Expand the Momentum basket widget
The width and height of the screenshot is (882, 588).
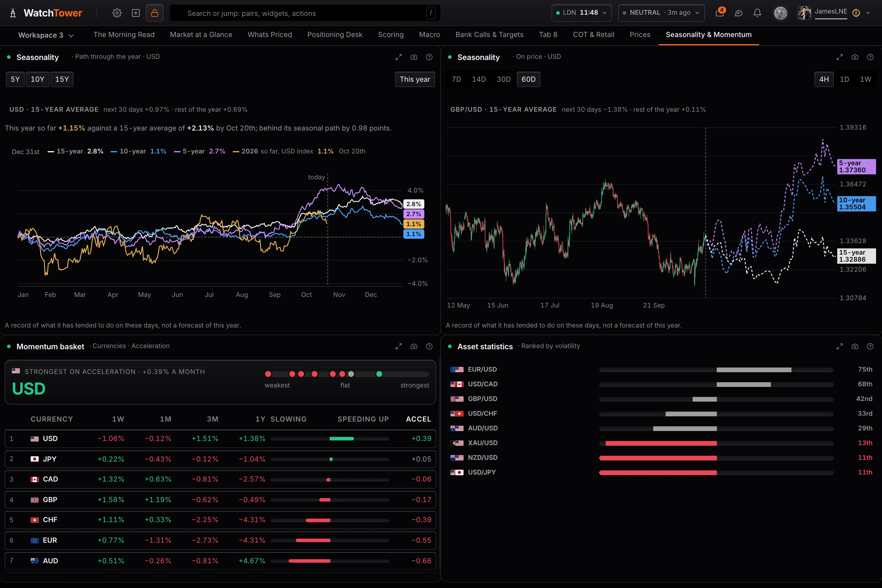[399, 347]
